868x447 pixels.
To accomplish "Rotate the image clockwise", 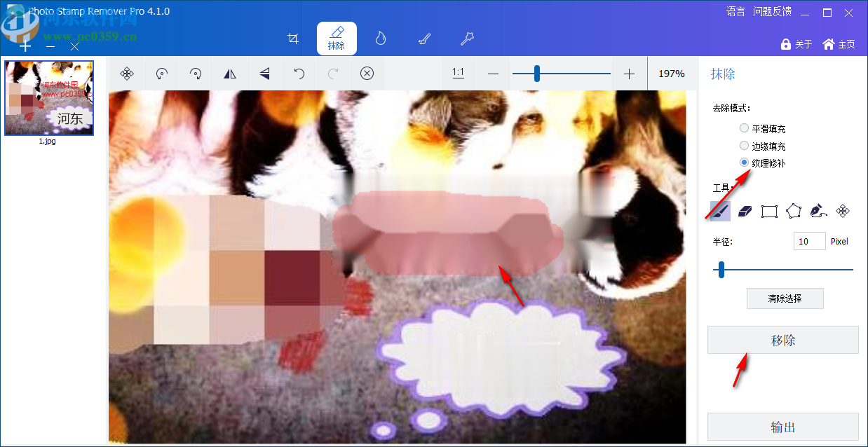I will point(196,73).
